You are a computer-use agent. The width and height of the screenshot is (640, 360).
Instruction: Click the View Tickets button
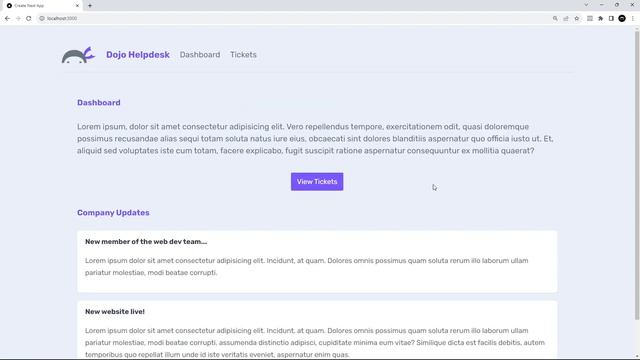pos(317,182)
